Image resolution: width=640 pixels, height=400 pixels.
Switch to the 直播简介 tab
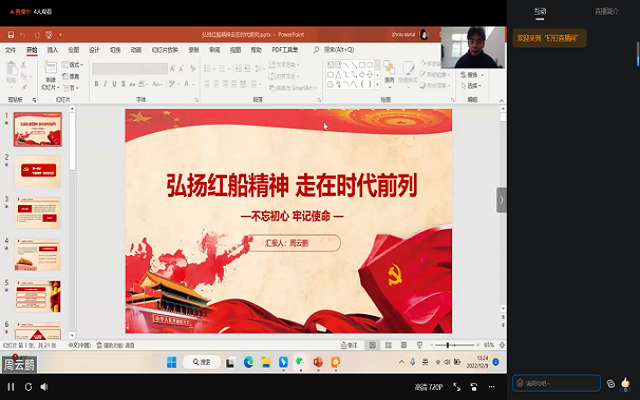tap(607, 11)
